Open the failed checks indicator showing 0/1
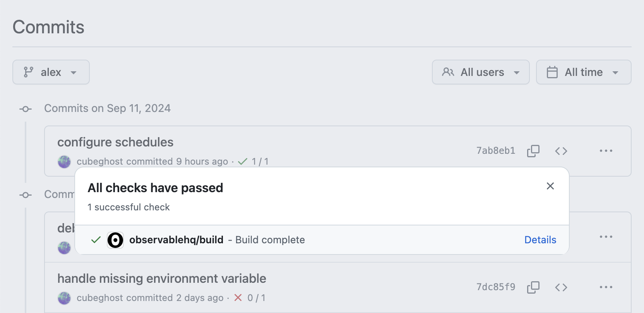This screenshot has height=313, width=644. click(x=250, y=298)
